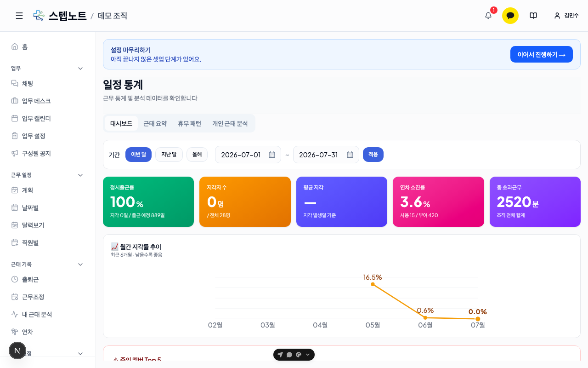The image size is (588, 368).
Task: Click the 연차 소진률 pink card
Action: tap(438, 201)
